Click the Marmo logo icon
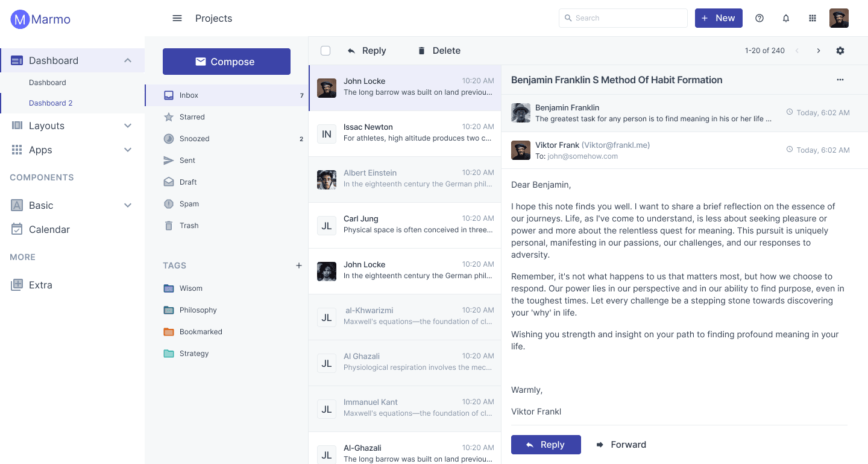The height and width of the screenshot is (464, 868). pyautogui.click(x=20, y=19)
